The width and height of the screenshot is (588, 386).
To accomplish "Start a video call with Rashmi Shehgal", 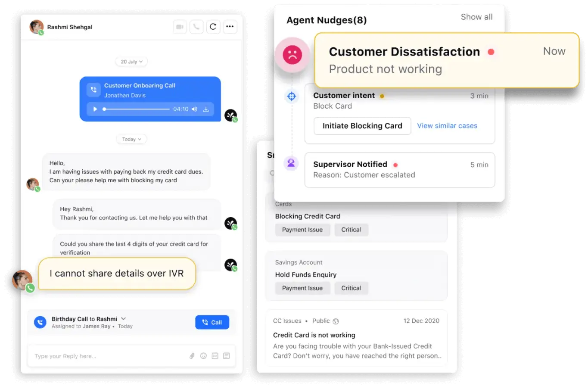I will pyautogui.click(x=180, y=27).
